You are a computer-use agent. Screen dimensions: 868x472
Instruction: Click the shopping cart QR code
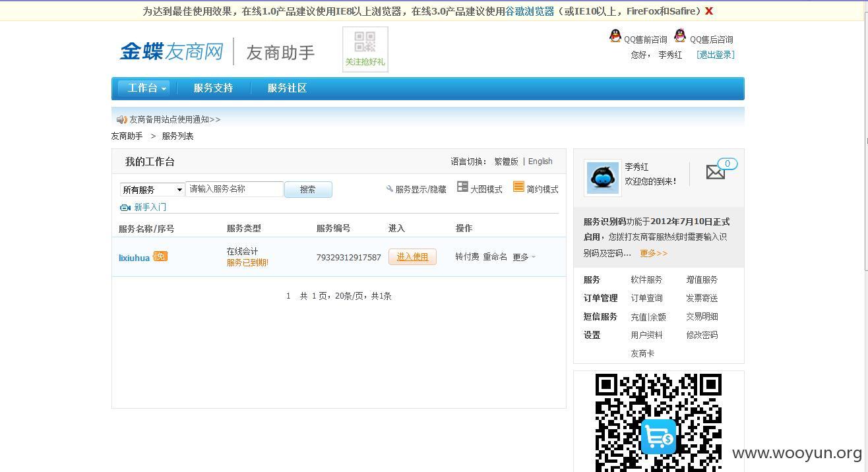click(x=658, y=423)
